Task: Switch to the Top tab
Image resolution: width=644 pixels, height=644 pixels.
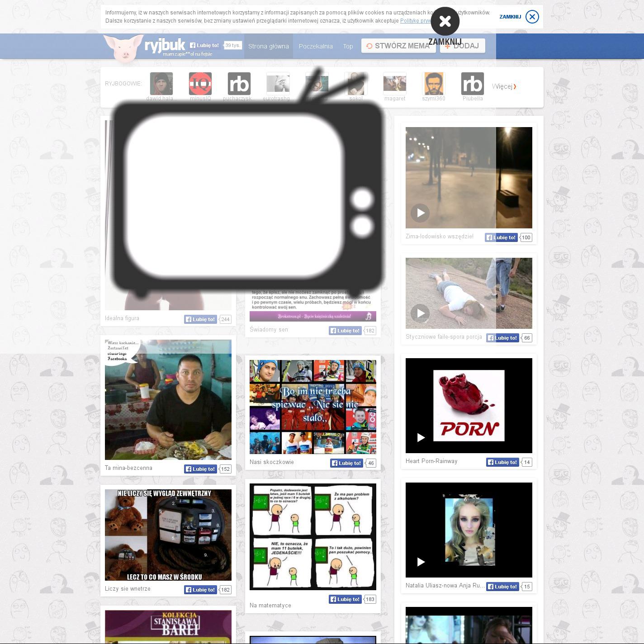Action: [348, 46]
